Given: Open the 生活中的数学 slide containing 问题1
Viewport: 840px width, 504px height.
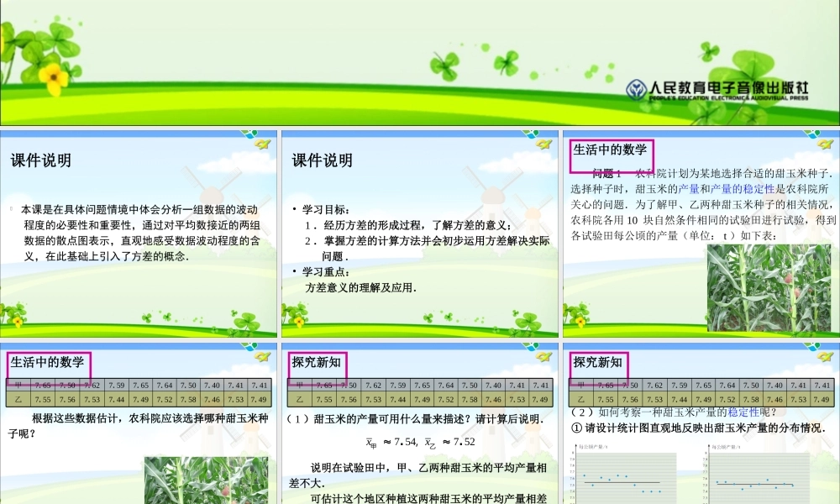Looking at the screenshot, I should [x=701, y=234].
